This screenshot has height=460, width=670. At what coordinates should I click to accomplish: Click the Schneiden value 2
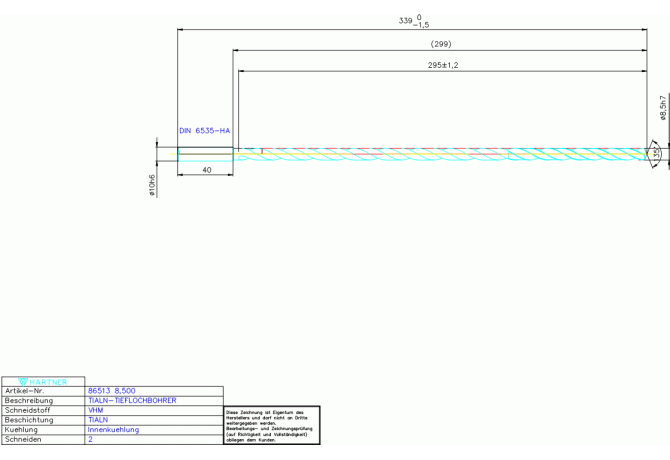pyautogui.click(x=91, y=439)
